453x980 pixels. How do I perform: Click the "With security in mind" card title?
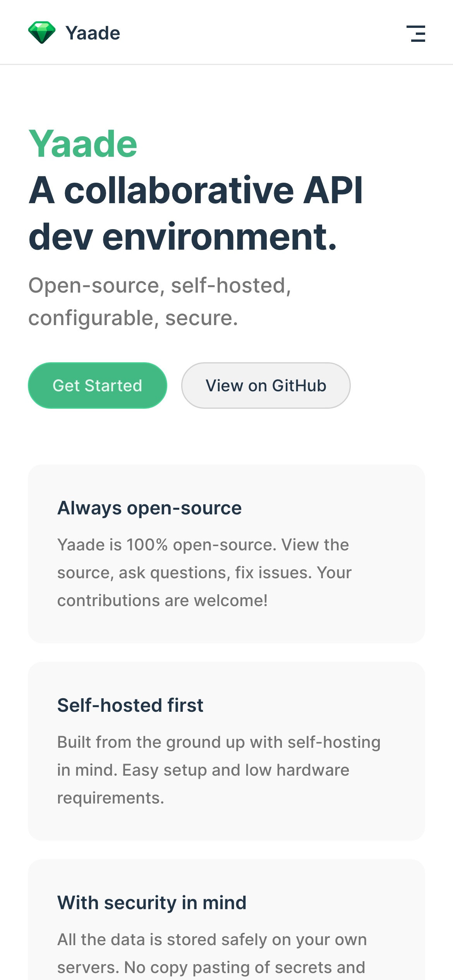click(x=152, y=903)
